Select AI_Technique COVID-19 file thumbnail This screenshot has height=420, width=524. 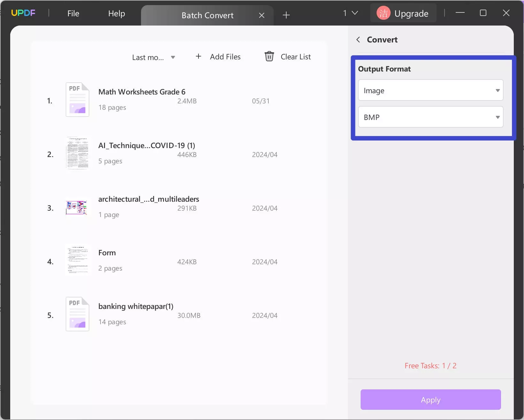pyautogui.click(x=77, y=153)
